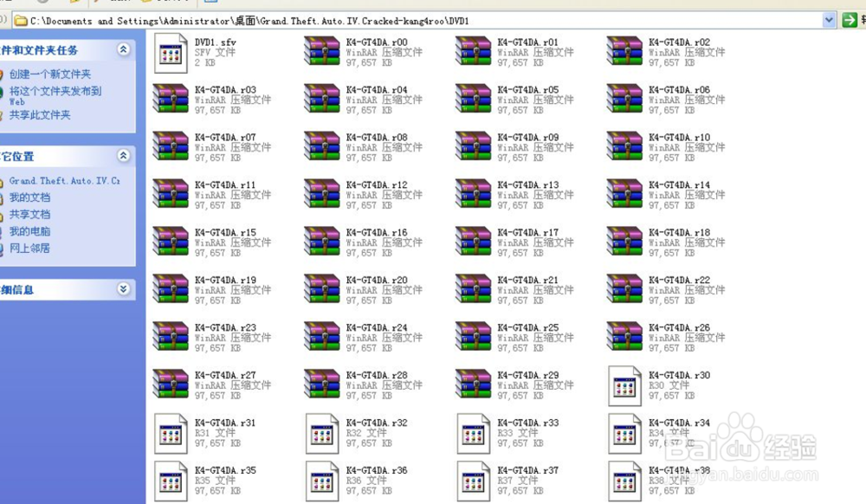Select the K4-GT4DA.r05 WinRAR archive icon

click(x=474, y=99)
